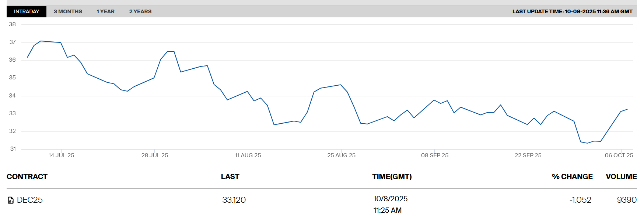This screenshot has height=216, width=644.
Task: Show the 2 Years chart range
Action: (x=140, y=11)
